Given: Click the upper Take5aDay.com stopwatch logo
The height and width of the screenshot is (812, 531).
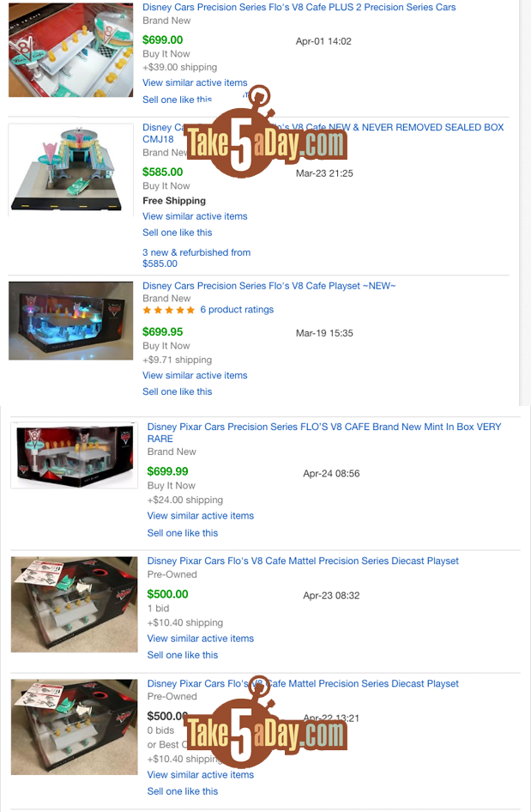Looking at the screenshot, I should point(265,133).
